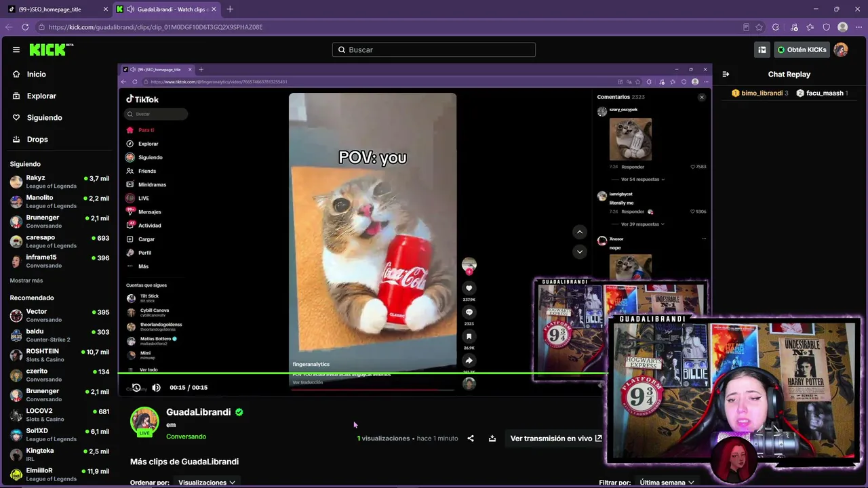868x488 pixels.
Task: Mute the clip volume in the player
Action: point(157,388)
